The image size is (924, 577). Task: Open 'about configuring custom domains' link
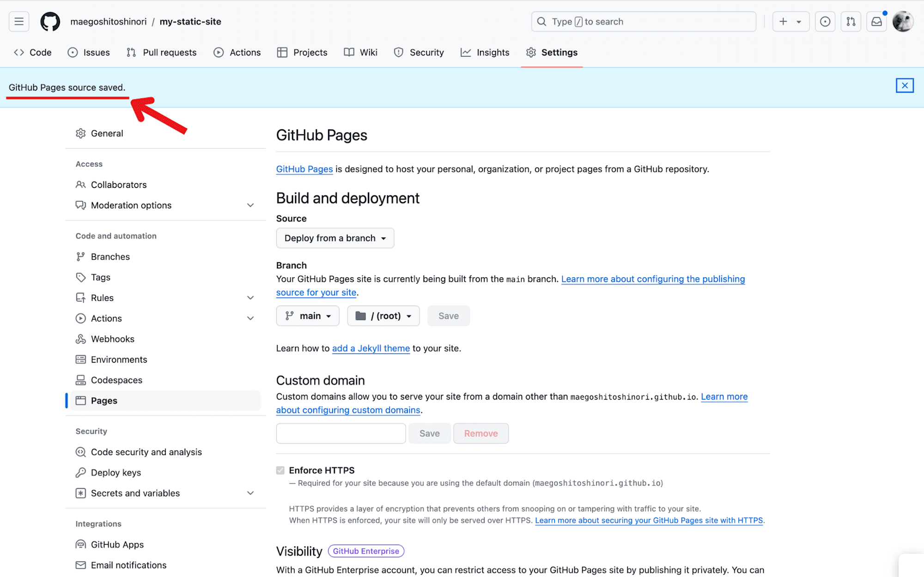(348, 410)
